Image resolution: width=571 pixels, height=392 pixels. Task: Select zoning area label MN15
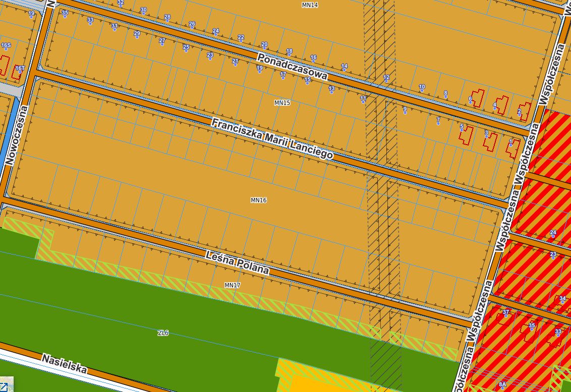click(282, 103)
